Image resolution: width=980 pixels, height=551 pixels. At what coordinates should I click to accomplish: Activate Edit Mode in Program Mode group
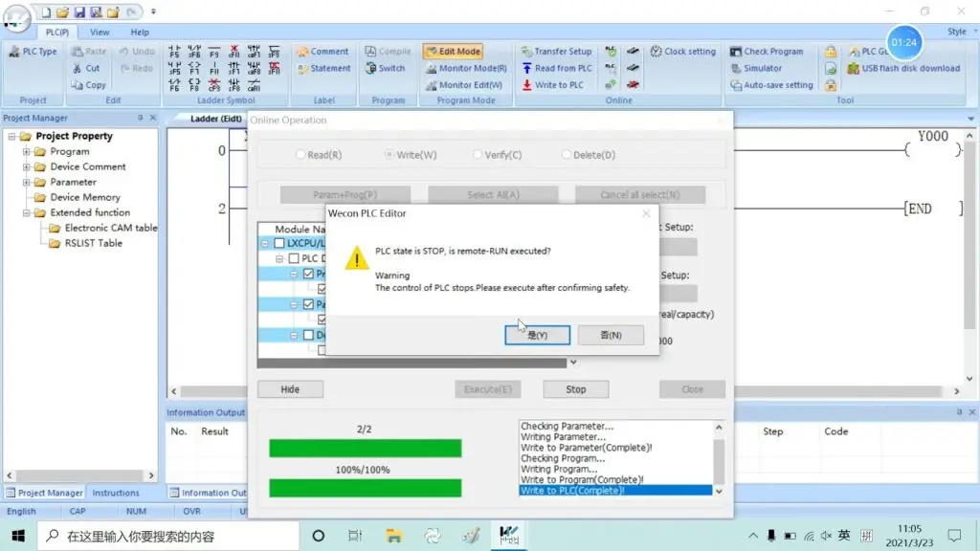pos(453,52)
